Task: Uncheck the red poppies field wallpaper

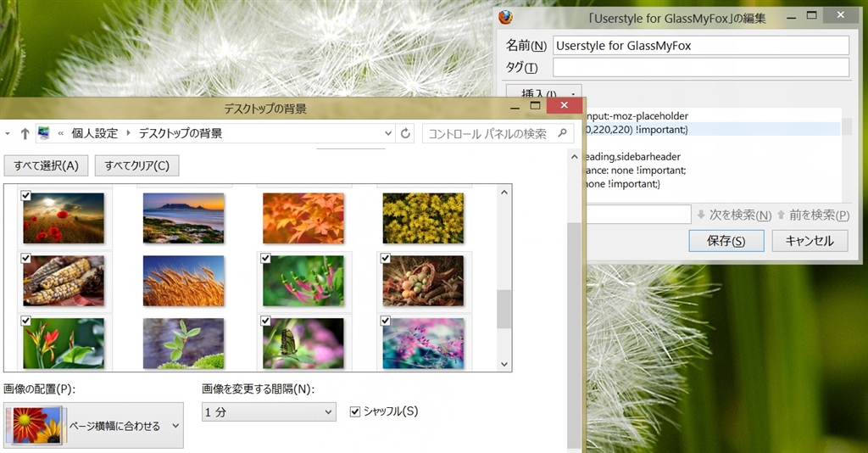Action: point(26,195)
